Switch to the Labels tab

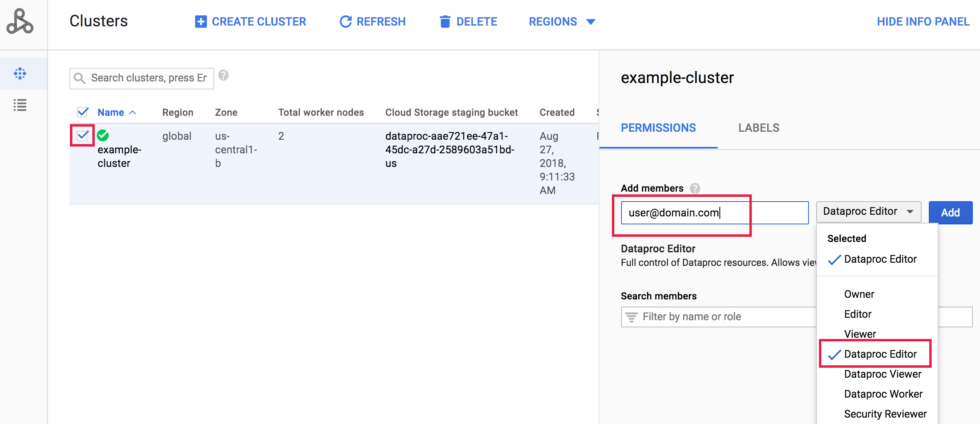tap(758, 128)
